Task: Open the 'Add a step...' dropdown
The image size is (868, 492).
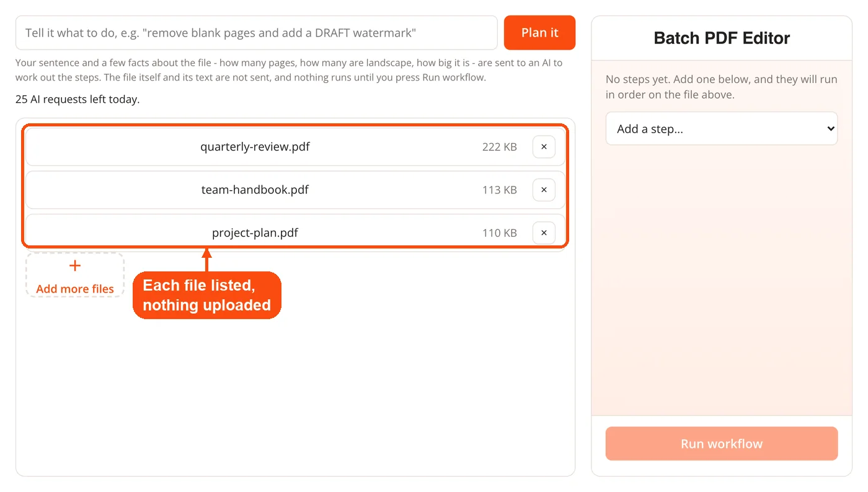Action: point(722,129)
